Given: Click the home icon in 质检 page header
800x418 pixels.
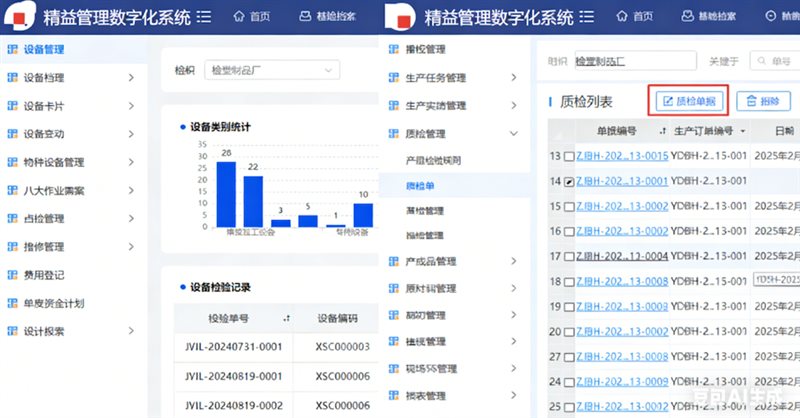Looking at the screenshot, I should 621,17.
